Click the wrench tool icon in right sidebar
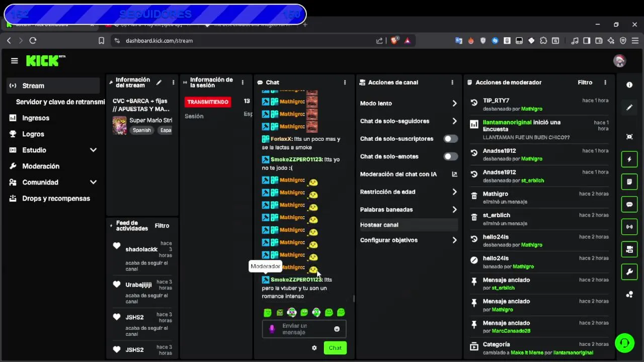 [x=629, y=272]
